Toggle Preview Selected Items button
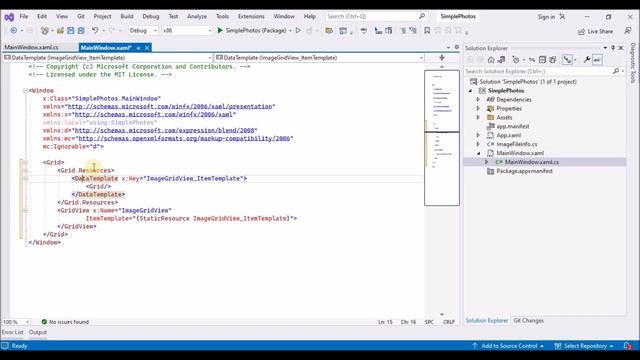640x360 pixels. 597,60
